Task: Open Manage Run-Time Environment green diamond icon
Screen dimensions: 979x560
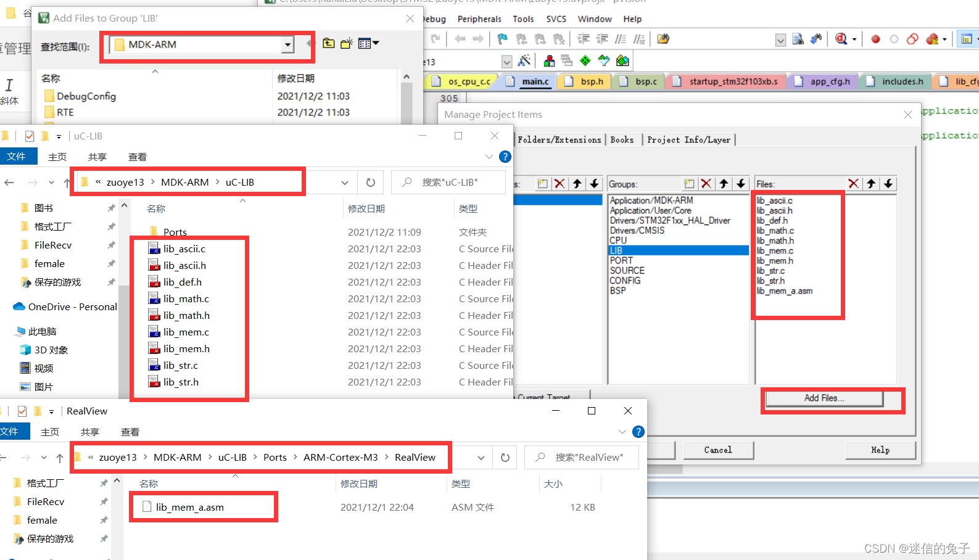Action: point(585,60)
